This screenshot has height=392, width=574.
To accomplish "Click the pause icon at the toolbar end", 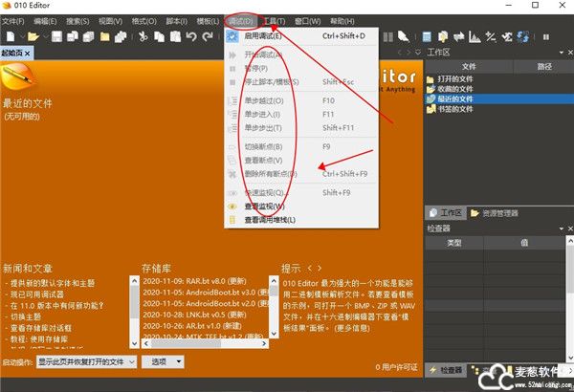I will [546, 37].
